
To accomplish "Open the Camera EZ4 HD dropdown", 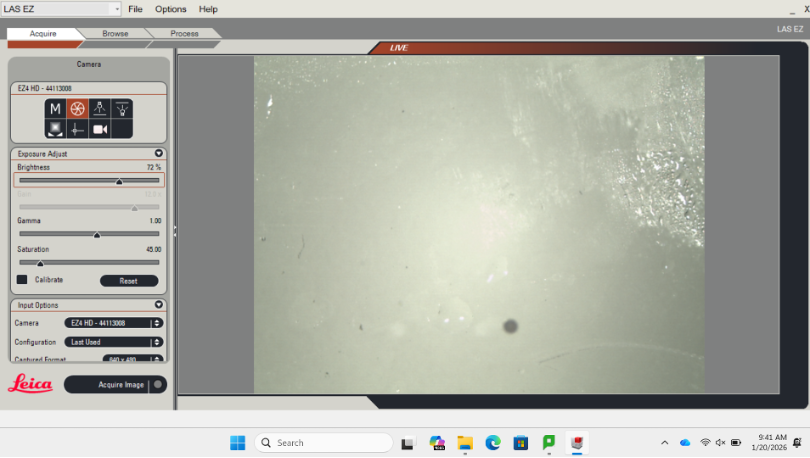I will pos(114,323).
